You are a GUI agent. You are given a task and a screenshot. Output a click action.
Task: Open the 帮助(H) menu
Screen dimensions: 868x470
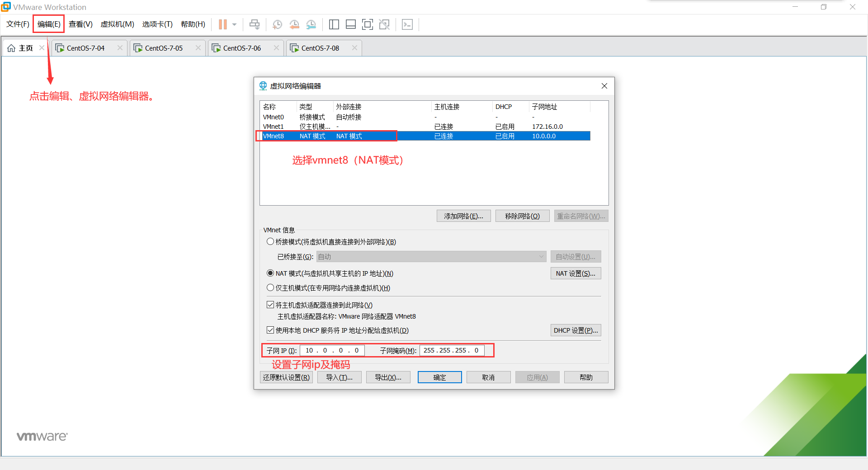(x=193, y=24)
